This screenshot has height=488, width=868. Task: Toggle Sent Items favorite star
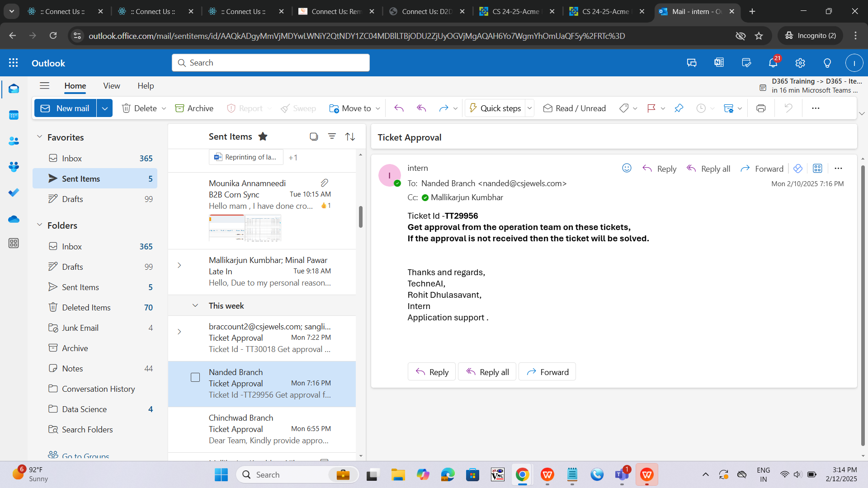pyautogui.click(x=263, y=136)
